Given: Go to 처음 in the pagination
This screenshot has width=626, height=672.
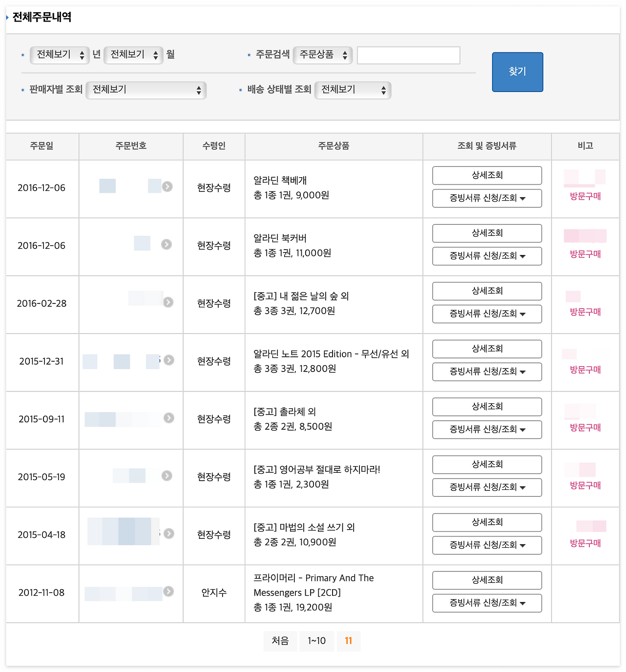Looking at the screenshot, I should [x=280, y=641].
